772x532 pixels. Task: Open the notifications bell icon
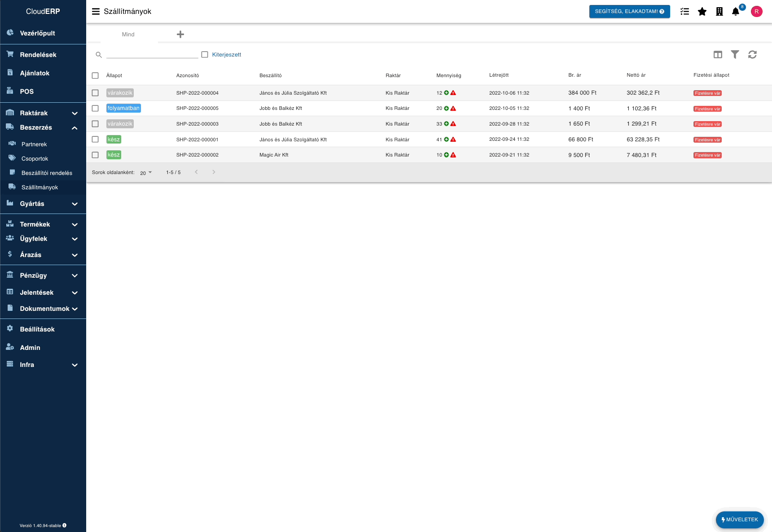coord(735,12)
